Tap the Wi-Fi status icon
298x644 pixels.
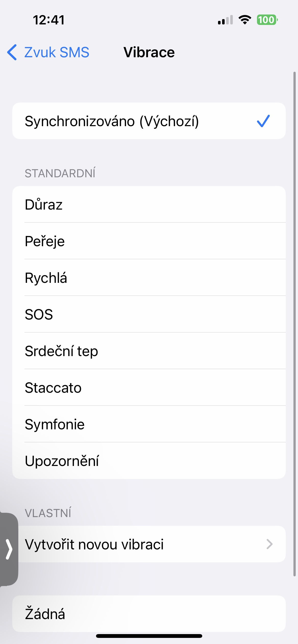(x=245, y=20)
